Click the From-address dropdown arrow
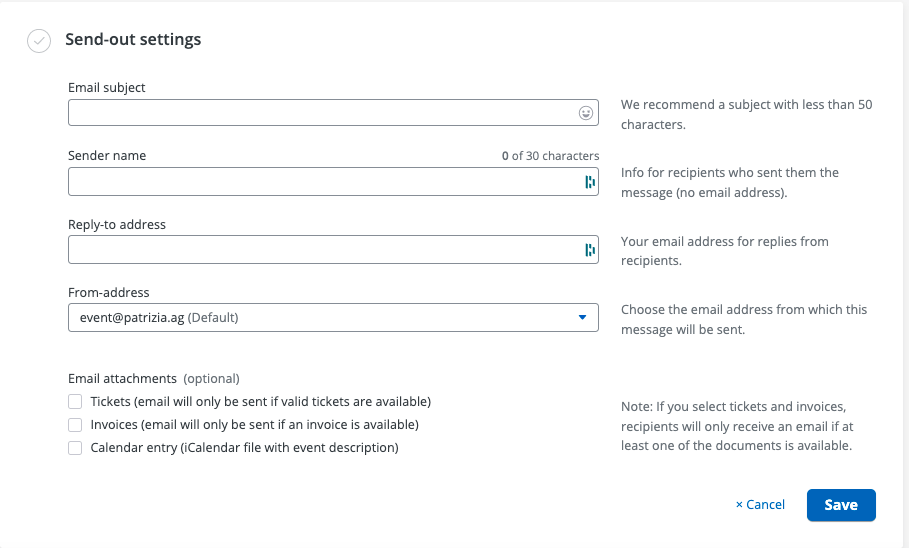 click(x=582, y=318)
